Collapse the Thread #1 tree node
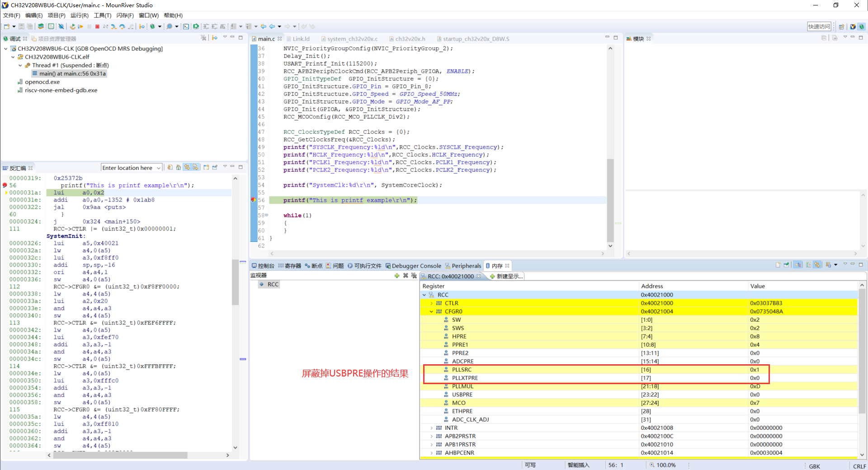Viewport: 868px width, 470px height. 20,66
